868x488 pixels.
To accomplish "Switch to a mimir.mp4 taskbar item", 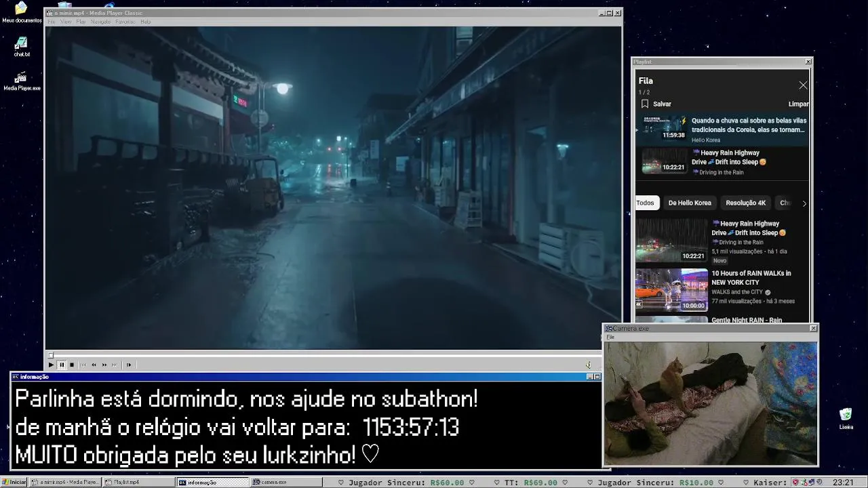I will point(65,482).
